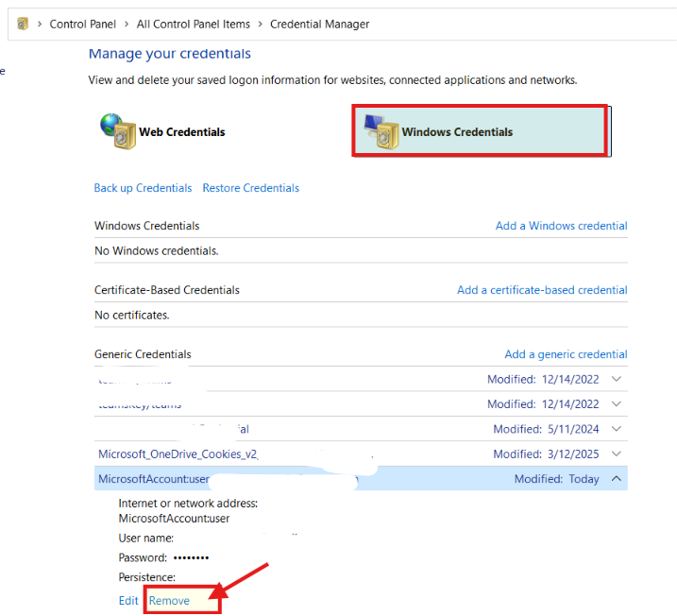Click Manage your credentials heading

click(170, 54)
